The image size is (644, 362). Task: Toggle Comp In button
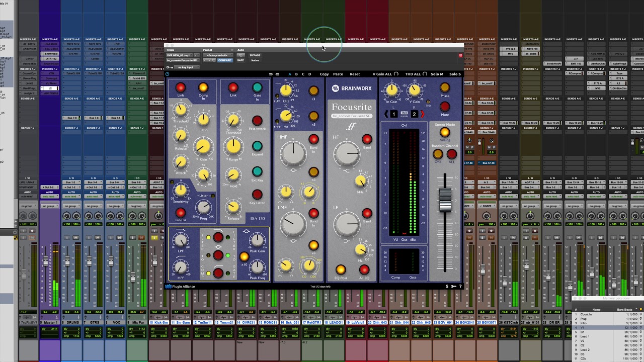(203, 88)
